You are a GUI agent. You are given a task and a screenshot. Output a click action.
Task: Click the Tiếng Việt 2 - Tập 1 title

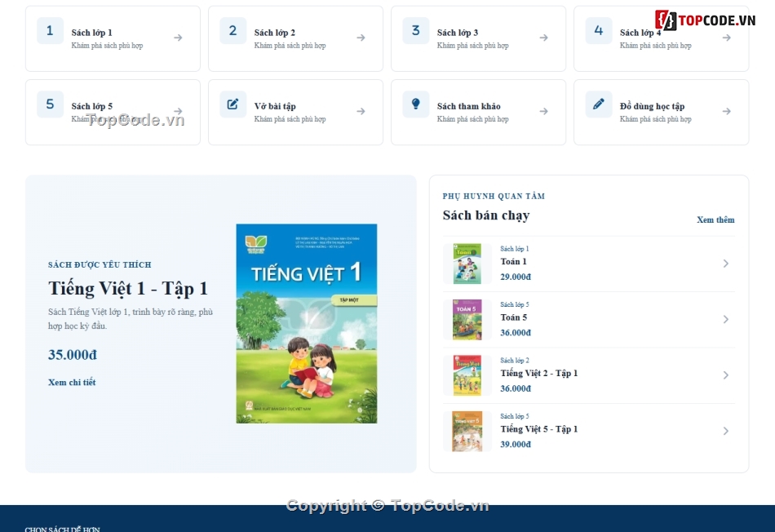point(539,373)
